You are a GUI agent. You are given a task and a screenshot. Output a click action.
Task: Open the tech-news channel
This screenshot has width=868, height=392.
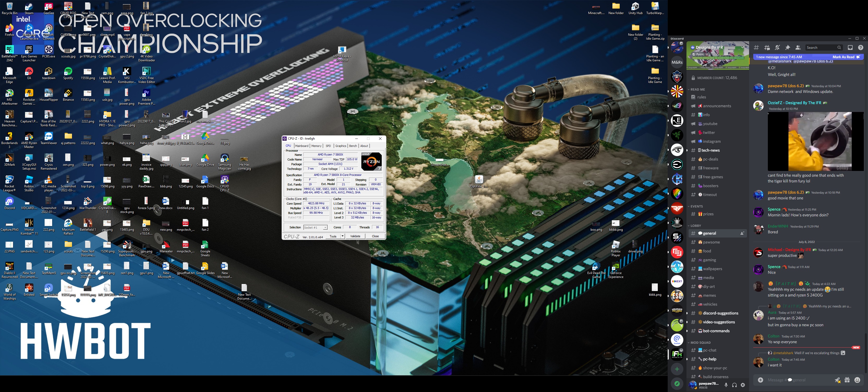pos(718,150)
